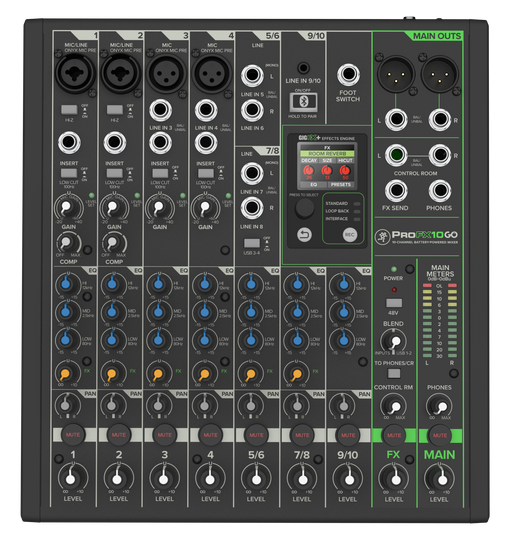Screen dimensions: 512x536
Task: Toggle channel 1 Hi-Z switch
Action: pos(69,110)
